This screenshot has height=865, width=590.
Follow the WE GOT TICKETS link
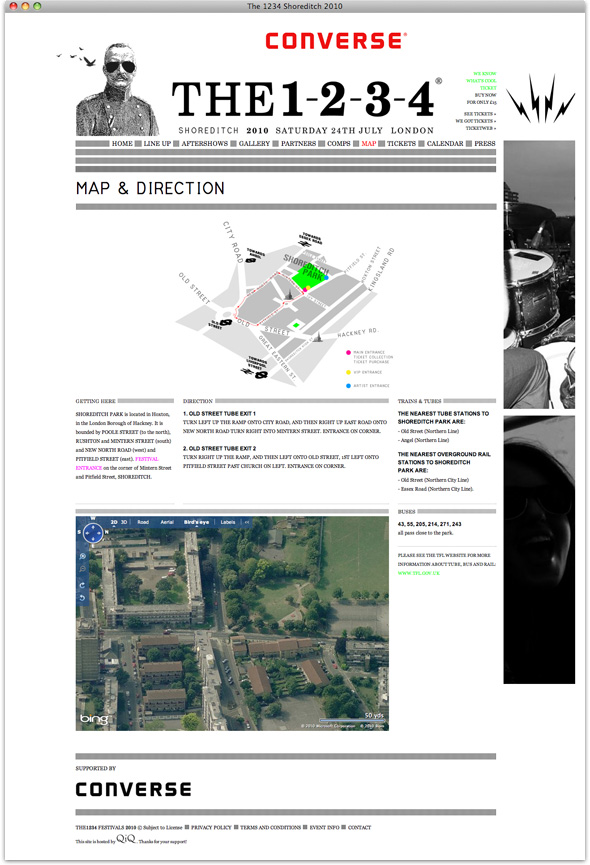(475, 121)
